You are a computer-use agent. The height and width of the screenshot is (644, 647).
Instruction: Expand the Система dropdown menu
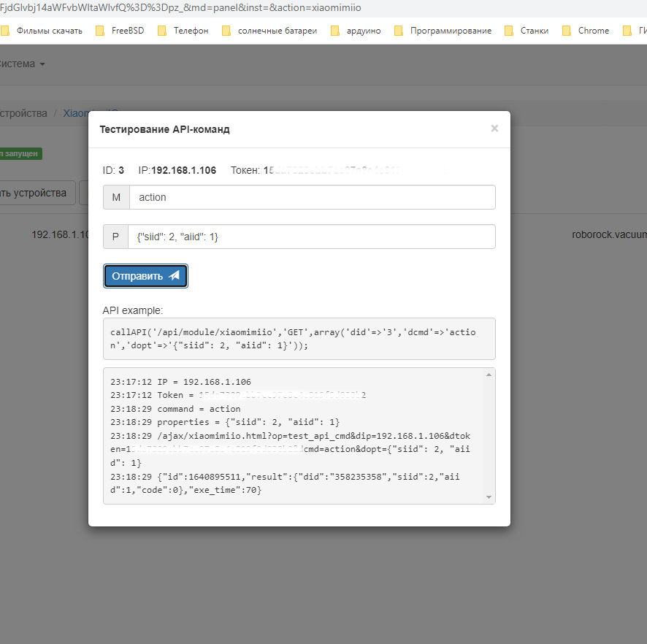[x=22, y=64]
